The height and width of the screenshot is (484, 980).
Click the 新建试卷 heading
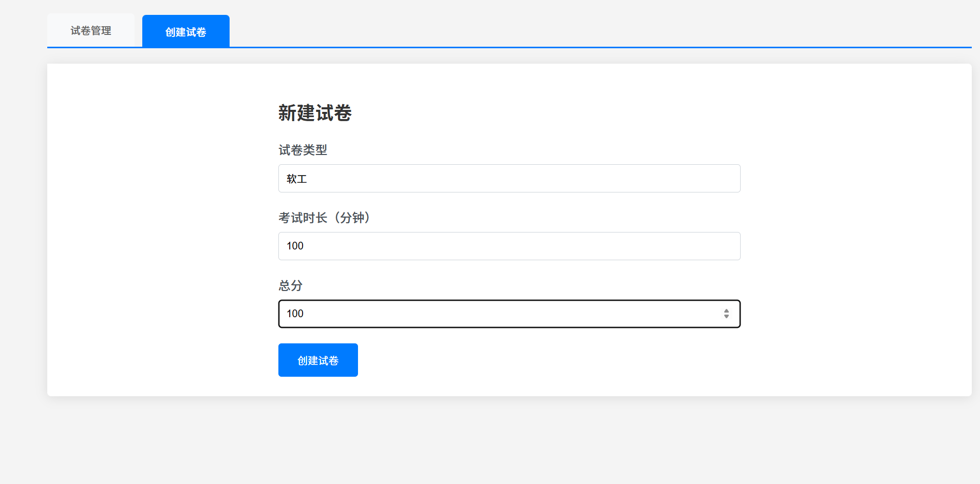315,113
